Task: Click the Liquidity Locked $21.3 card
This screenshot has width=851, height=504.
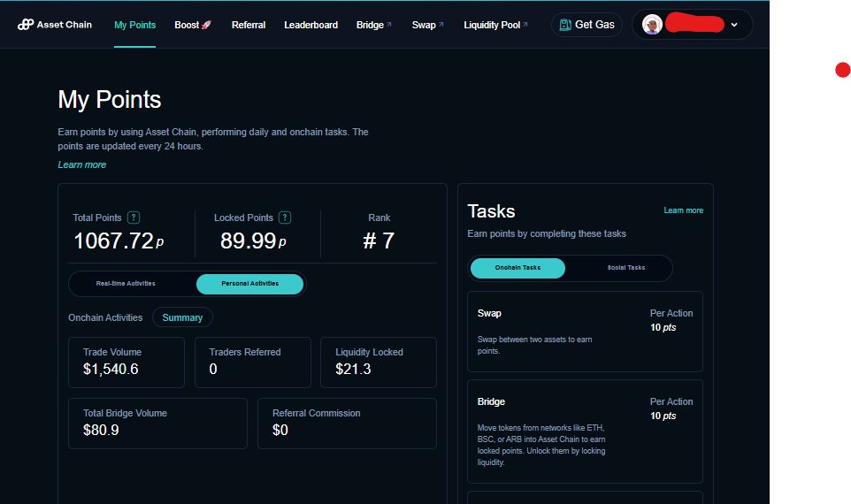Action: tap(379, 363)
